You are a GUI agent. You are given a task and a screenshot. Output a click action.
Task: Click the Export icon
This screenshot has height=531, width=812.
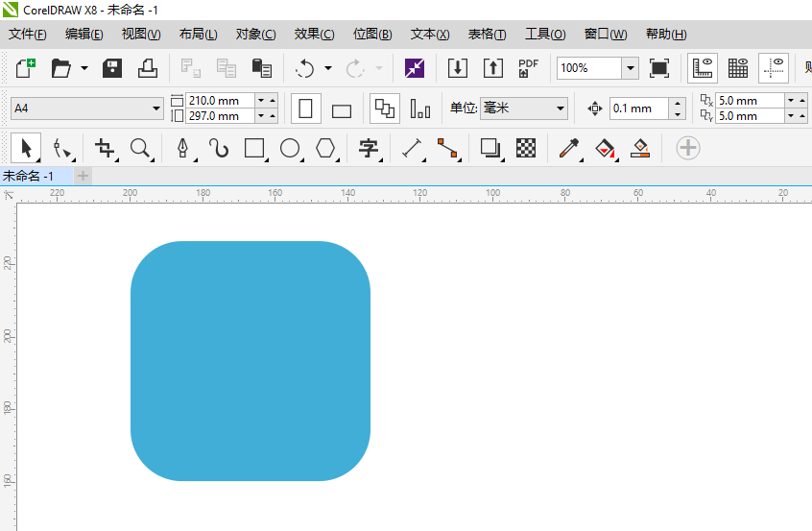[x=492, y=68]
